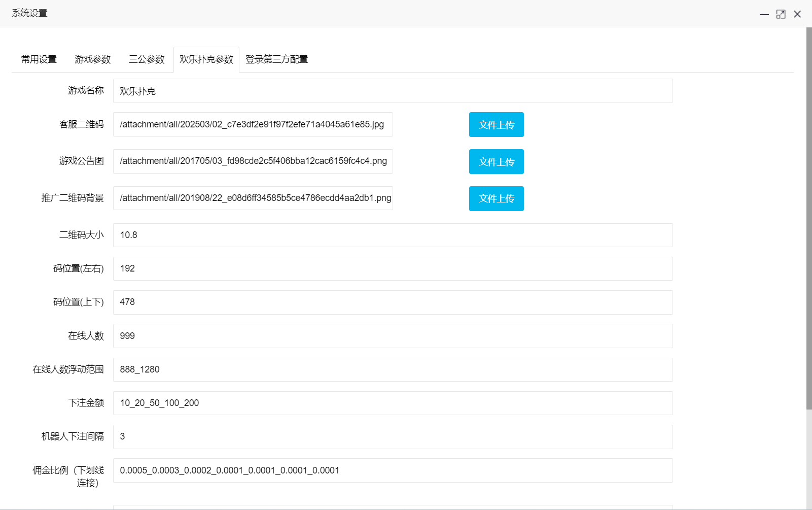Click 文件上传 next to 游戏公告图
This screenshot has width=812, height=510.
[496, 161]
